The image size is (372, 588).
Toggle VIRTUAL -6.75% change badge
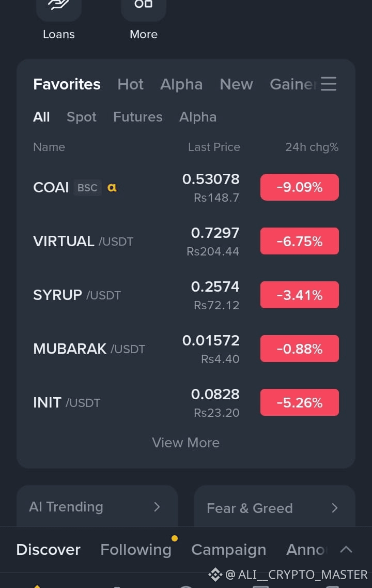click(x=299, y=241)
